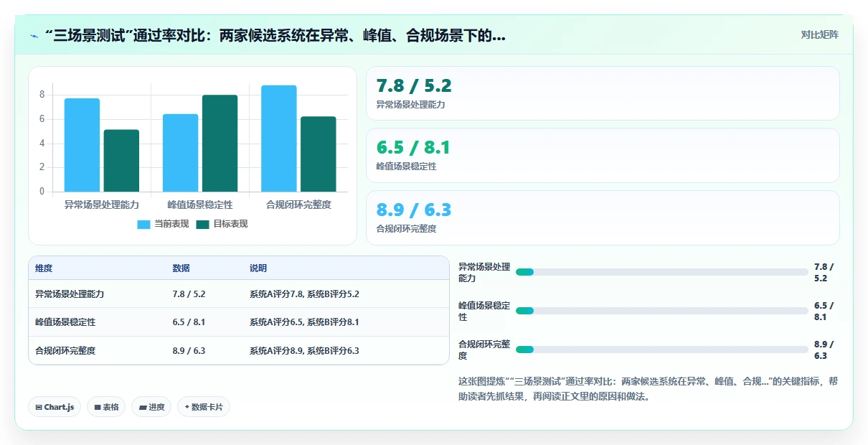Toggle the 目标表现 legend entry
868x445 pixels.
(x=222, y=224)
